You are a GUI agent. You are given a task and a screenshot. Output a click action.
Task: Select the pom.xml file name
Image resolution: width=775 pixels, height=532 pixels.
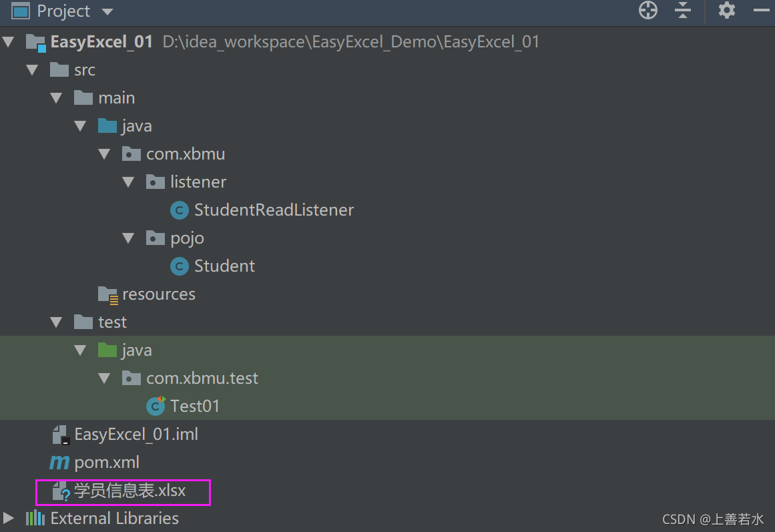click(107, 463)
